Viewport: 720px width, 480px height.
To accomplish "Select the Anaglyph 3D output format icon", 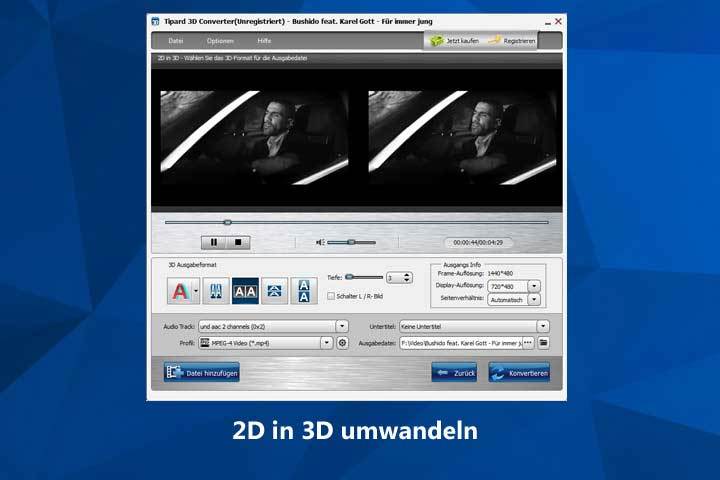I will [x=179, y=291].
